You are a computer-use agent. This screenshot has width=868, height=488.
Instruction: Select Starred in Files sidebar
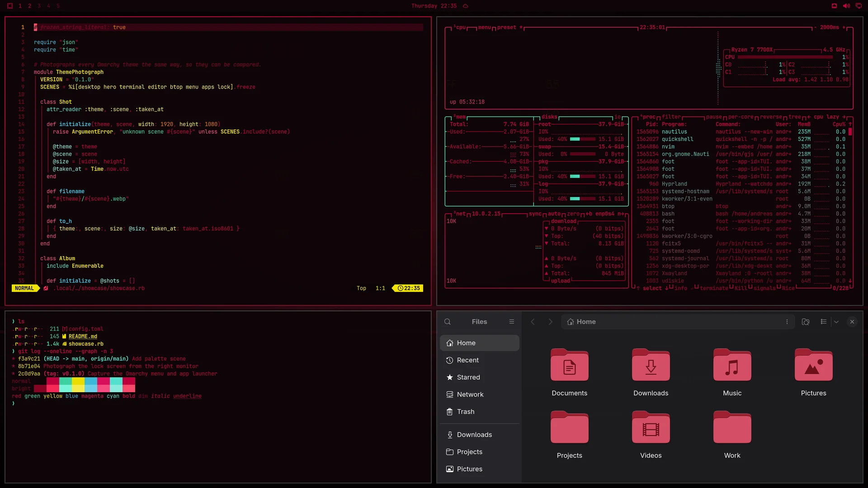(x=480, y=377)
